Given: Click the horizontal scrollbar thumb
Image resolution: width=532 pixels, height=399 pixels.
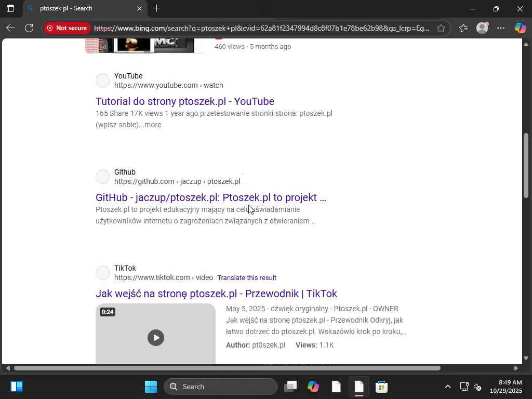Looking at the screenshot, I should 227,368.
